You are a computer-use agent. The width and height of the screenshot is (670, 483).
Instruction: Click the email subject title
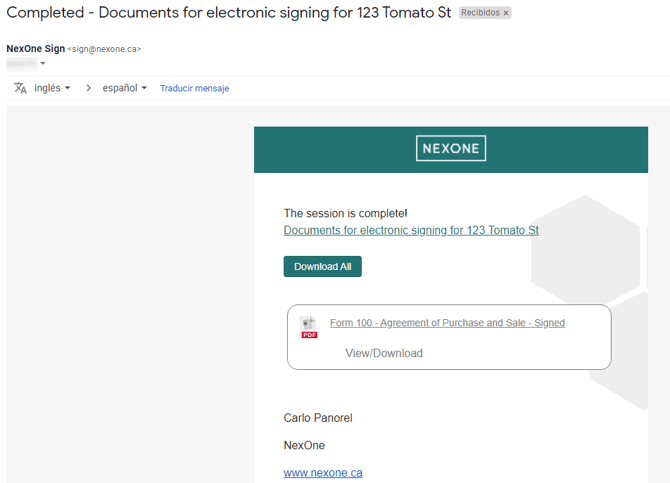[229, 13]
